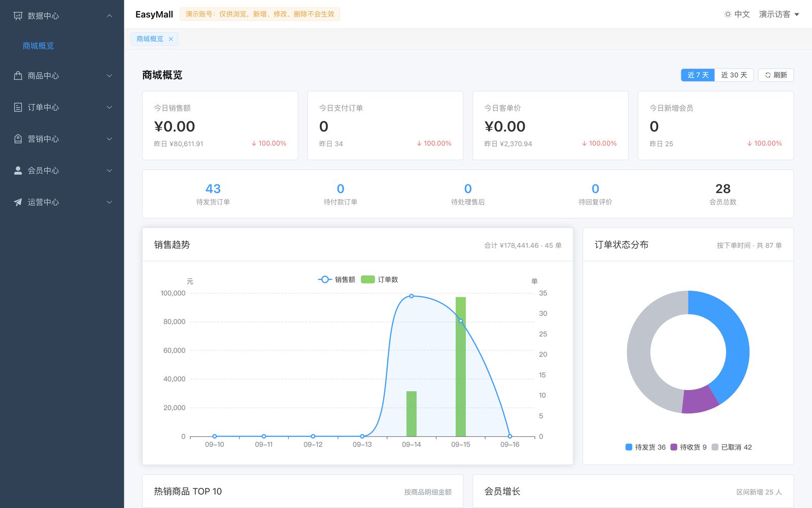Click the 今日支付订单 card

(x=385, y=125)
